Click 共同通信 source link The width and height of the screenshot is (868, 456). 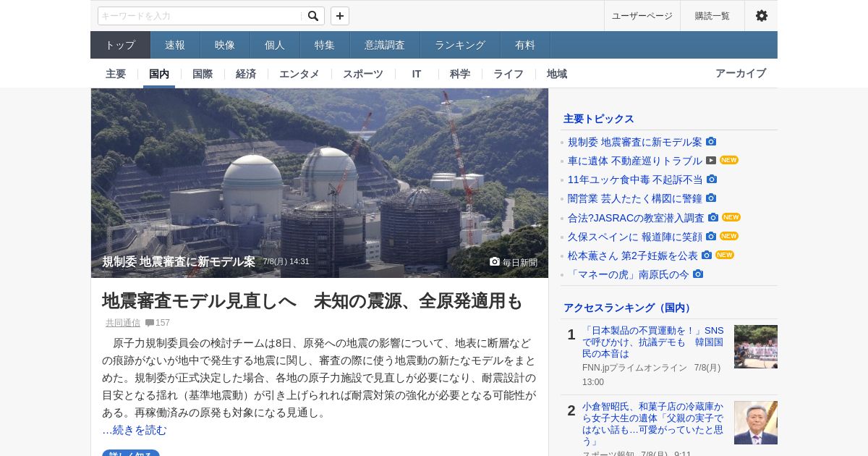tap(123, 323)
